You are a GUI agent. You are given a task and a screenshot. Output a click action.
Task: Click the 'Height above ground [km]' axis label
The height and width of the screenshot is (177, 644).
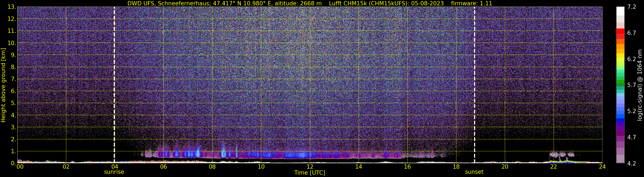click(x=3, y=85)
